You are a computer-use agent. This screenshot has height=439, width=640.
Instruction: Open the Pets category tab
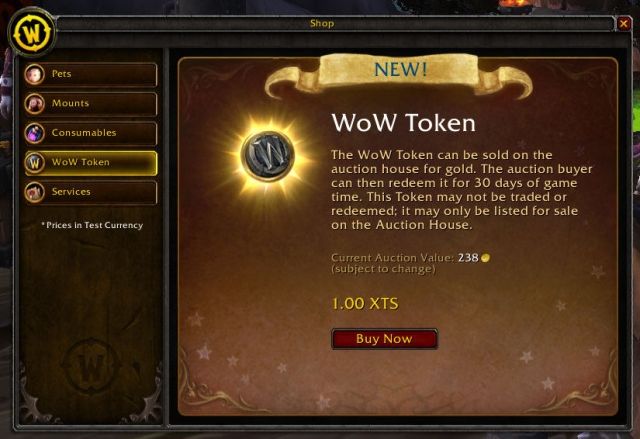click(90, 74)
